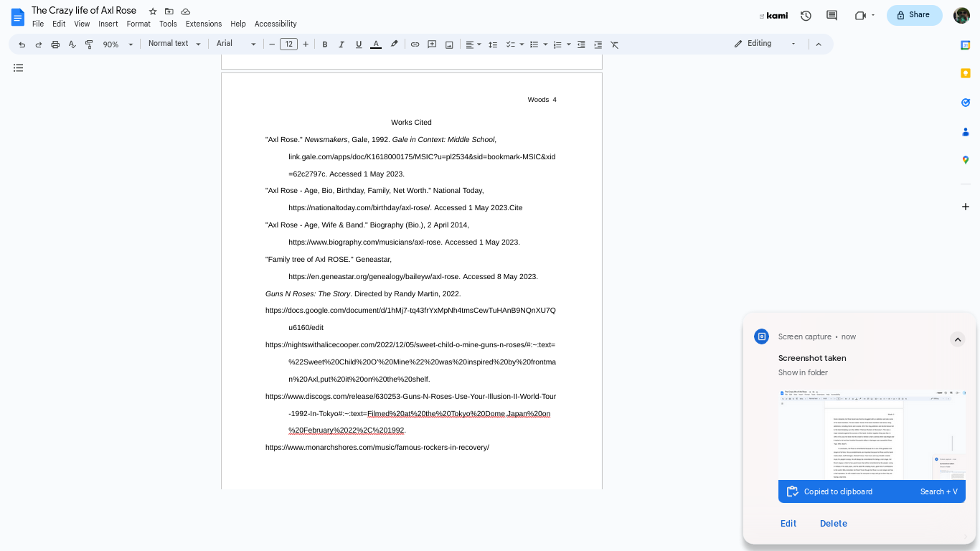Open spelling and grammar check icon
The image size is (980, 551).
[x=72, y=44]
